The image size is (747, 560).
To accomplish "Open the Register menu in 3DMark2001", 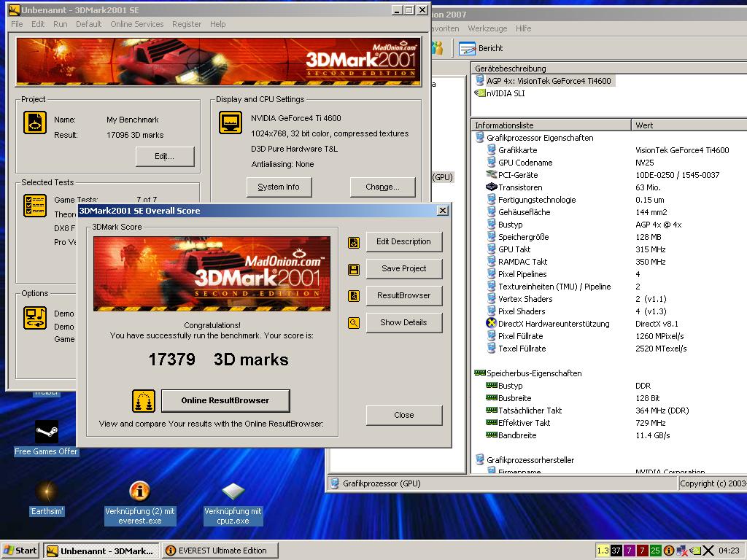I will pyautogui.click(x=187, y=24).
